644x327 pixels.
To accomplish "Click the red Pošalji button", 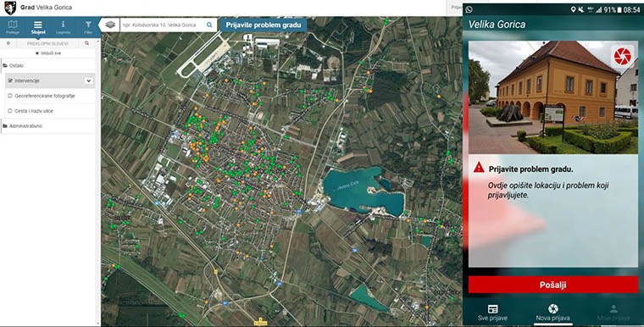I will (x=552, y=285).
